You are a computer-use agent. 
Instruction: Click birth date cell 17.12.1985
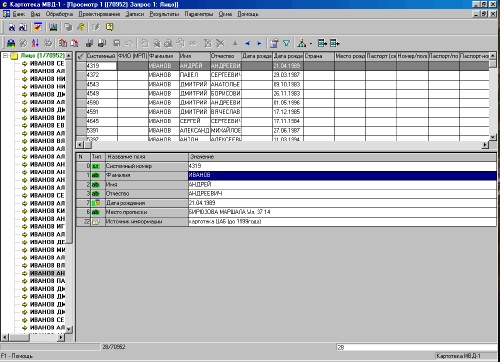point(288,112)
